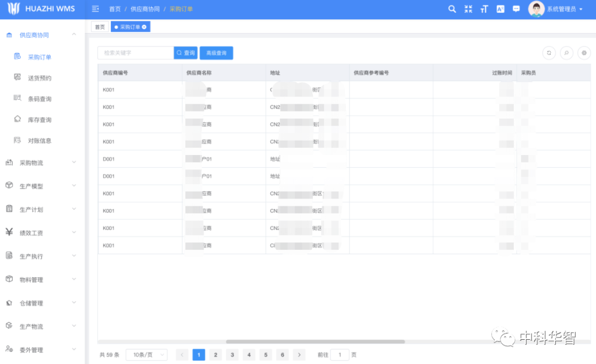
Task: Click the 高级查询 button
Action: coord(216,53)
